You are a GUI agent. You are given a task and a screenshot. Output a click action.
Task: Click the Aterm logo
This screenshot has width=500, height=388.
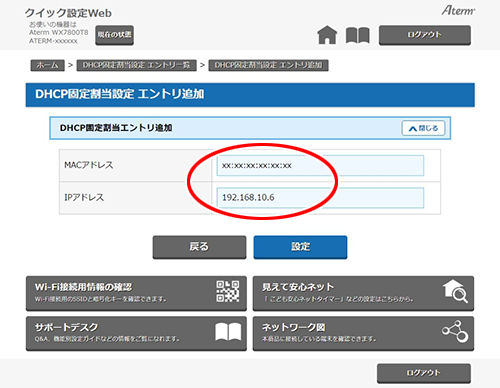click(458, 10)
